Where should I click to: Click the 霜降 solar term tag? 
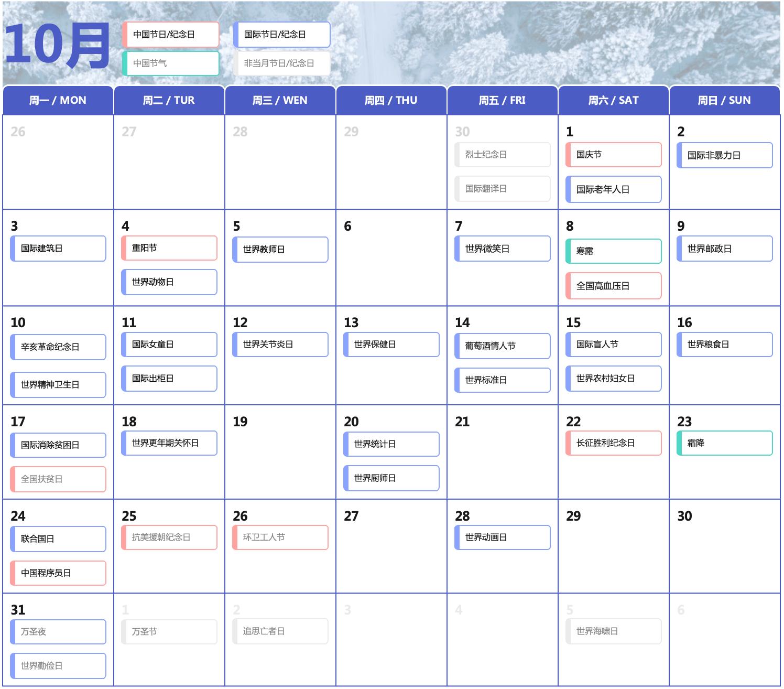click(725, 443)
